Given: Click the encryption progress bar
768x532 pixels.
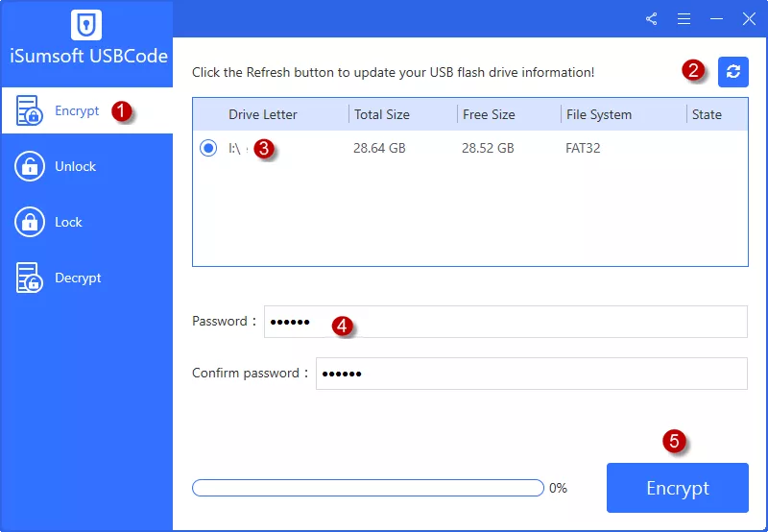Looking at the screenshot, I should [368, 488].
